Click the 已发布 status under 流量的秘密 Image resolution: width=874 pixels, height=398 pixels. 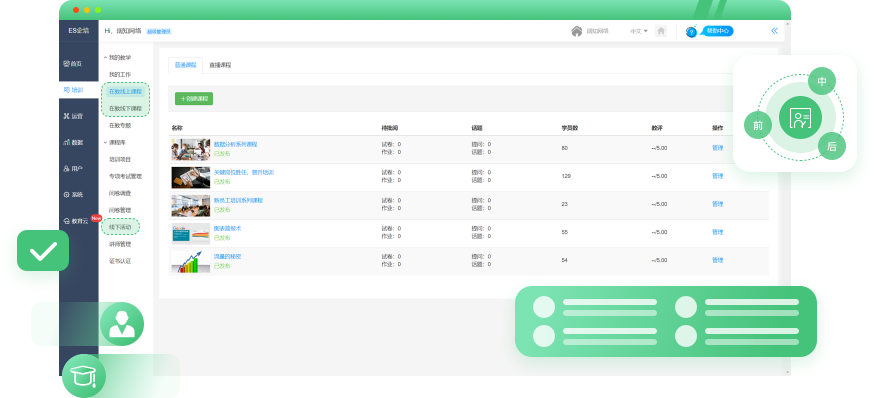[222, 266]
